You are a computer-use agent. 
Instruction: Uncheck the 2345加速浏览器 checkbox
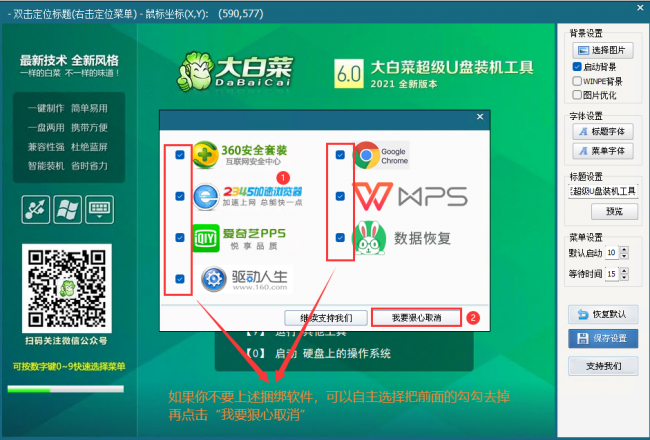[x=179, y=196]
